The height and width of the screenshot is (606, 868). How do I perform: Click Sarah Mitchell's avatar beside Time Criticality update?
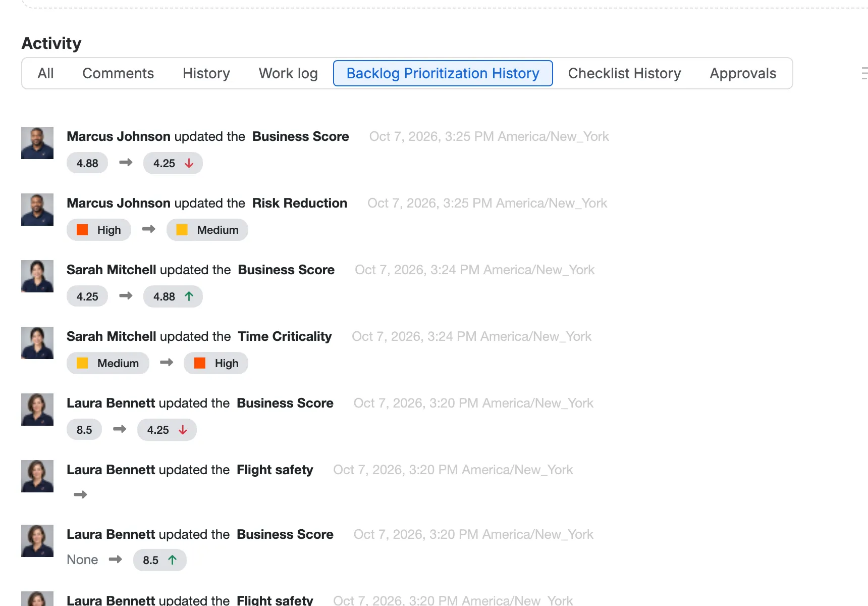coord(37,343)
